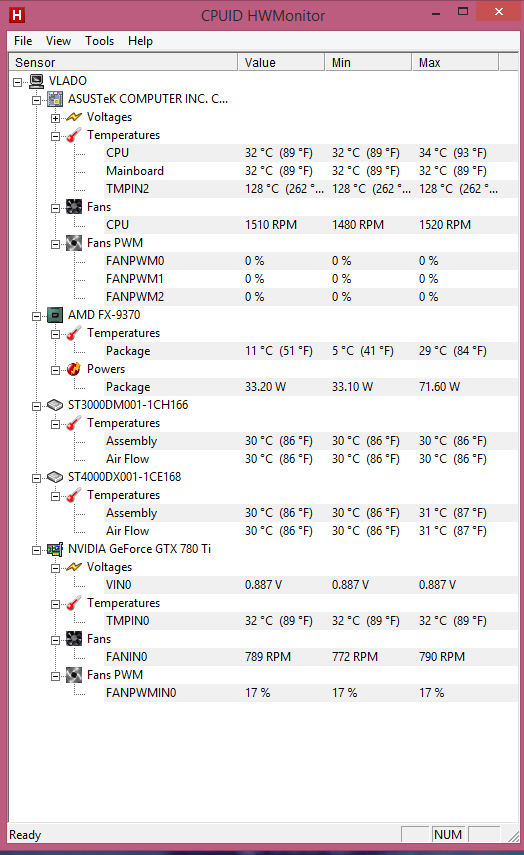Click the ST3000DM001 hard drive icon
This screenshot has width=524, height=855.
[x=55, y=405]
